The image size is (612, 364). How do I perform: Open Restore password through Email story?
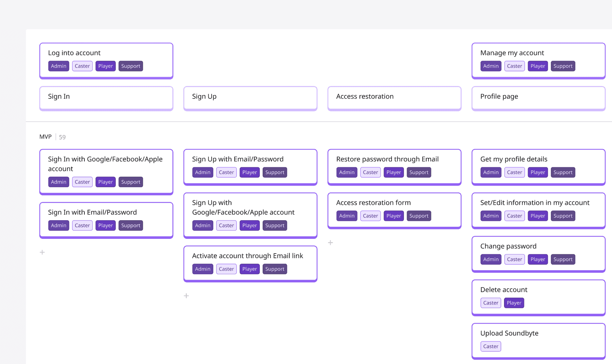click(x=394, y=167)
